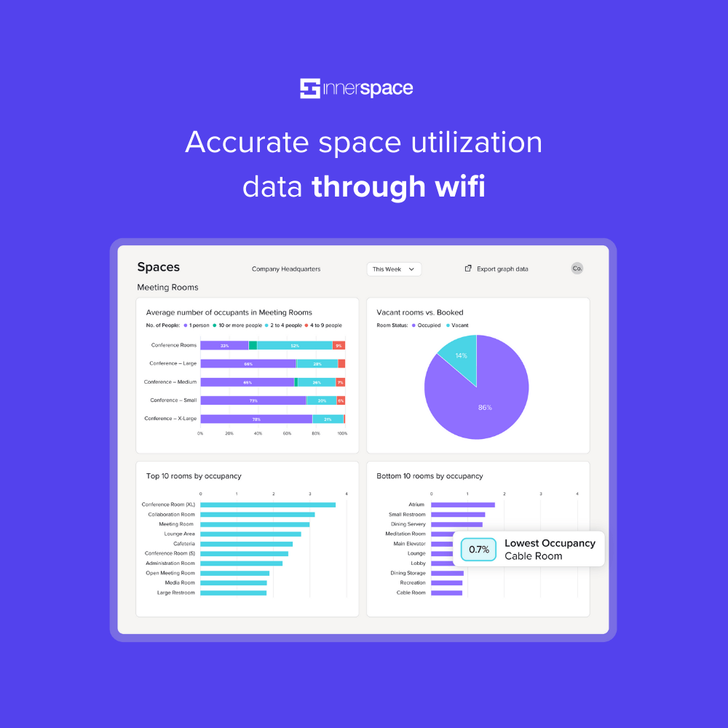728x728 pixels.
Task: Open the "This Week" dropdown
Action: (x=393, y=269)
